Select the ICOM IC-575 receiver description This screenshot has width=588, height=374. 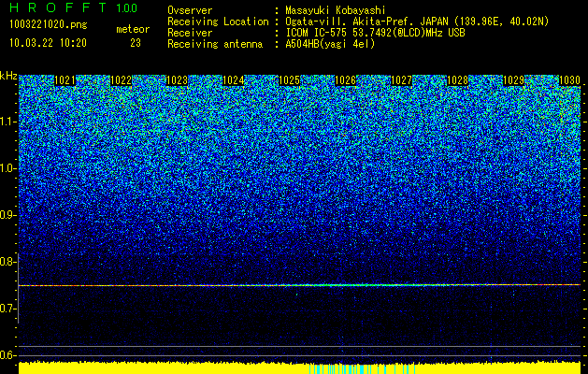pyautogui.click(x=375, y=33)
